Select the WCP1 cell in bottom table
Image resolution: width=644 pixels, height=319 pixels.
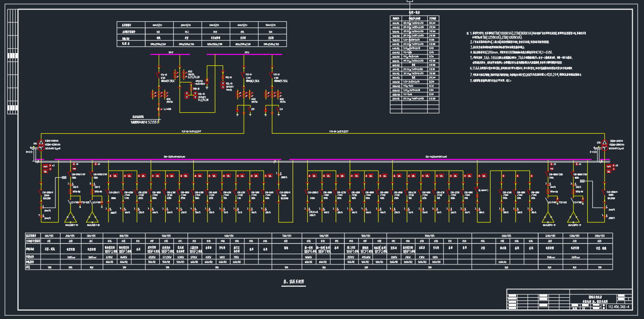(x=365, y=251)
